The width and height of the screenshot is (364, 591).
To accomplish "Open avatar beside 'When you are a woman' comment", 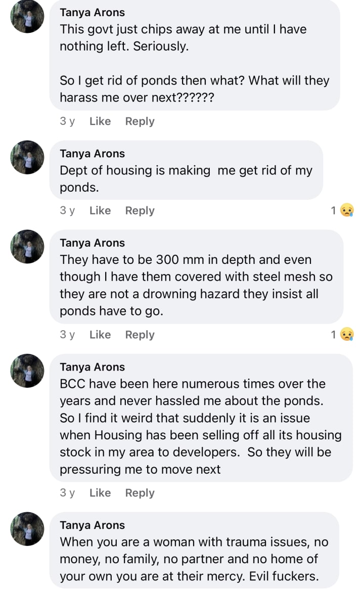I will click(27, 528).
